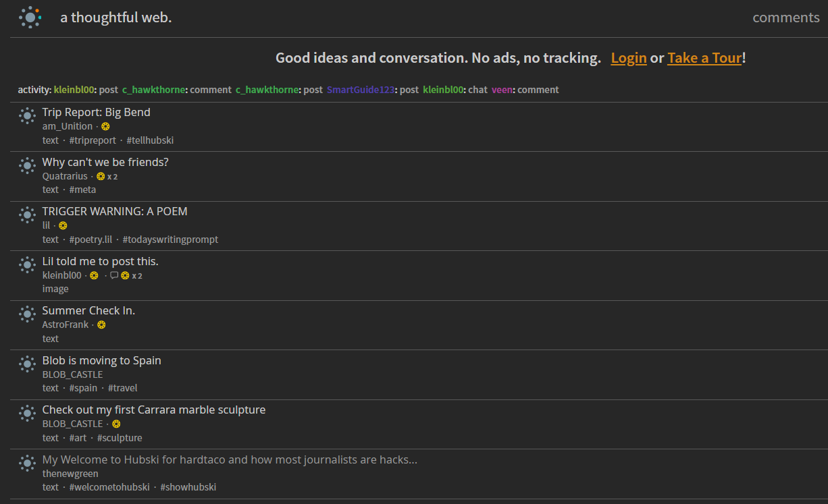828x504 pixels.
Task: Click the yellow badge next to Quatrarius
Action: [x=101, y=176]
